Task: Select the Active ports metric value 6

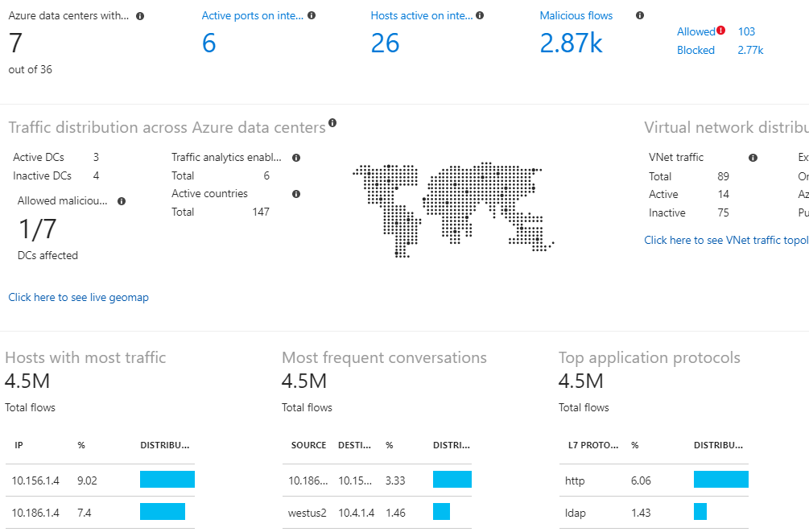Action: point(208,43)
